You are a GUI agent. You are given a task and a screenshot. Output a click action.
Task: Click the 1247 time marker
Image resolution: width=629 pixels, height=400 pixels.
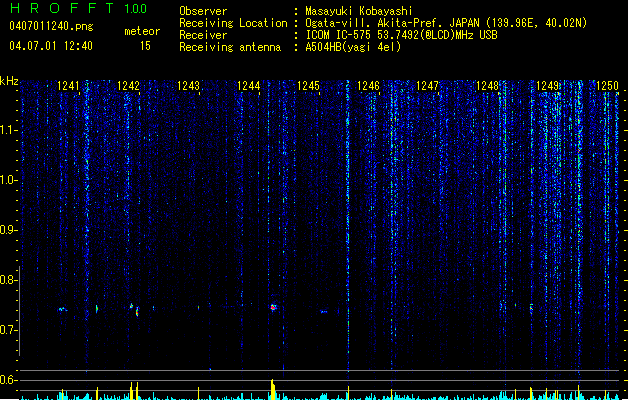pos(428,86)
